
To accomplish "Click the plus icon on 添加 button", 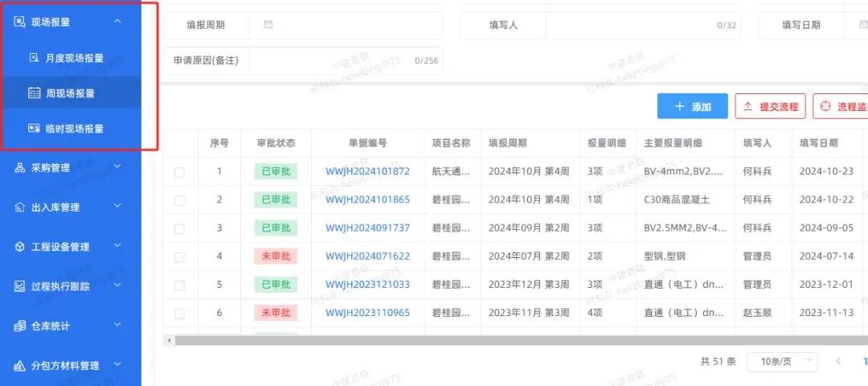I will (680, 106).
